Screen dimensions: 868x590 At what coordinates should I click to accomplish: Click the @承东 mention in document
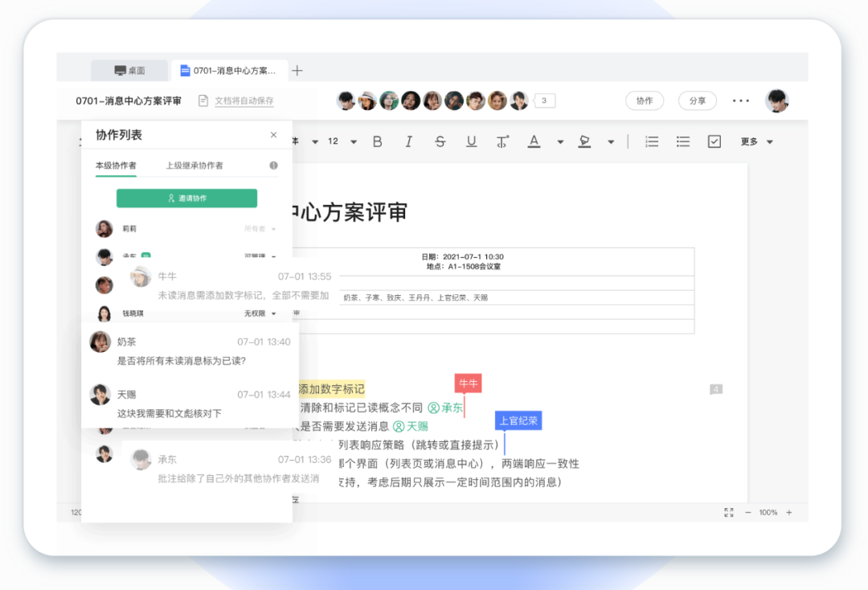[445, 408]
